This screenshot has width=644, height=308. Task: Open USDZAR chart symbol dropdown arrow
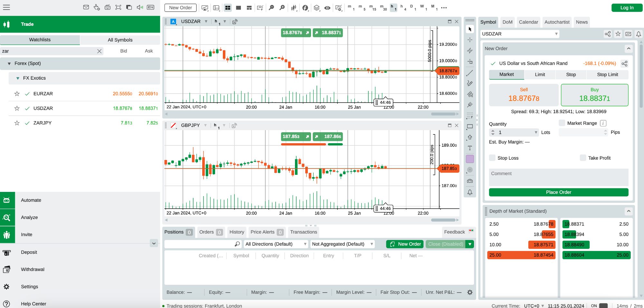(x=206, y=21)
